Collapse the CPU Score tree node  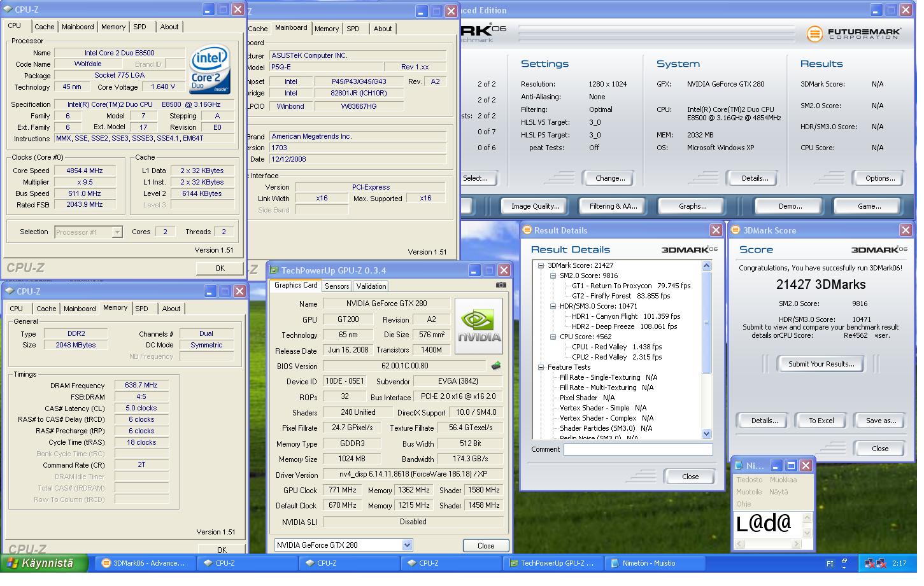coord(553,337)
